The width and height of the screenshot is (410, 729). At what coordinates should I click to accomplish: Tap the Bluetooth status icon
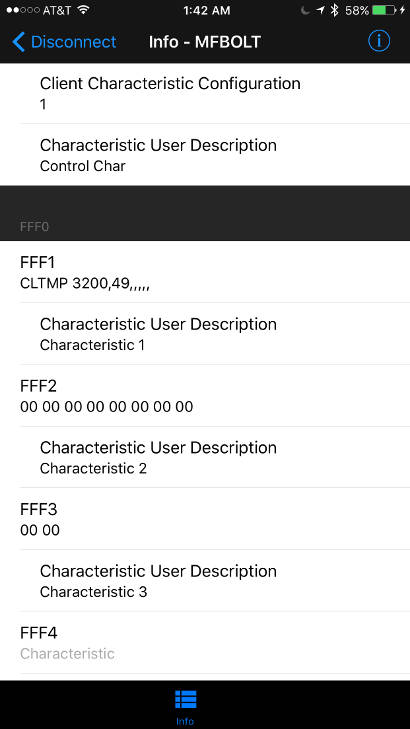tap(334, 11)
